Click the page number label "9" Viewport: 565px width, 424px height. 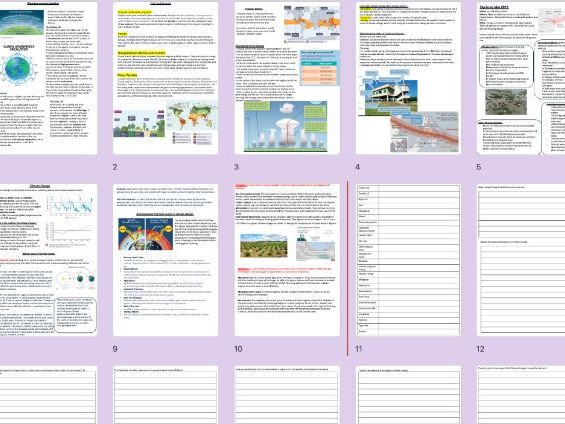(x=115, y=349)
